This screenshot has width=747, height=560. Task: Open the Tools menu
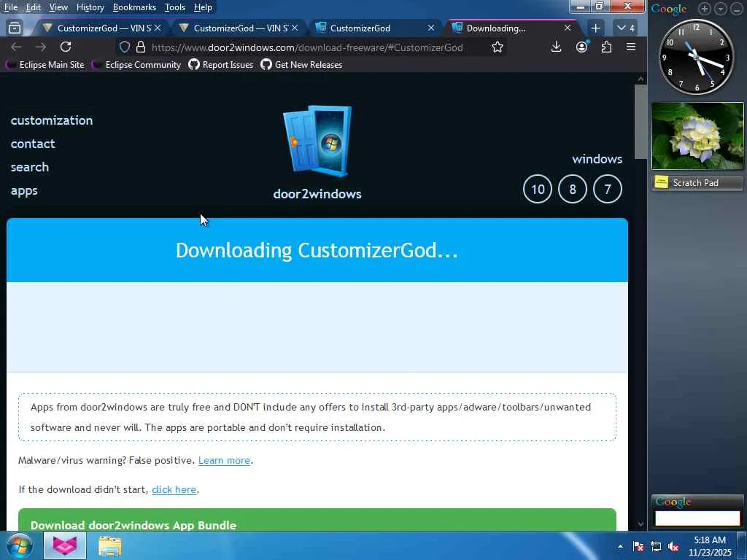pyautogui.click(x=175, y=7)
